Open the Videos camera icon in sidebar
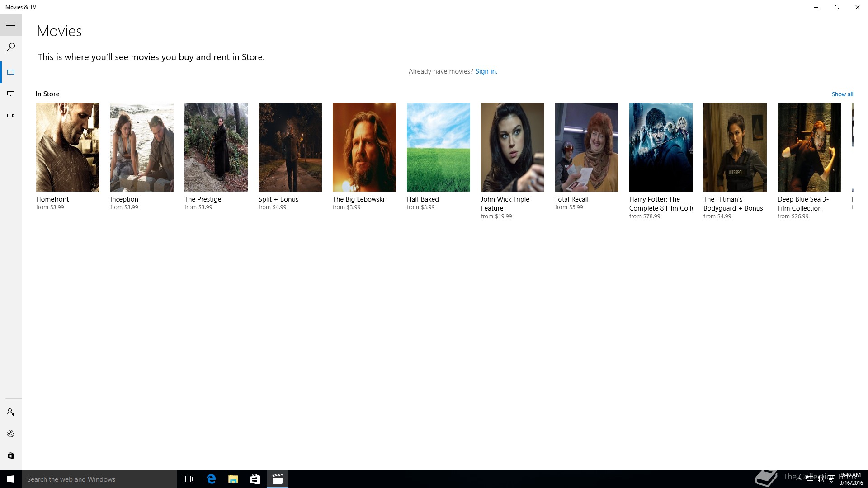This screenshot has height=488, width=868. 11,116
